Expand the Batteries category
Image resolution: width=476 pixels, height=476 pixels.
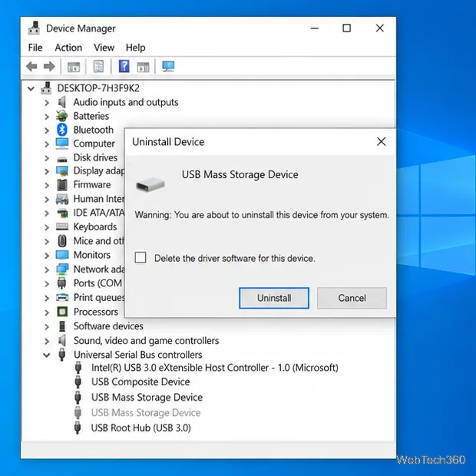47,117
